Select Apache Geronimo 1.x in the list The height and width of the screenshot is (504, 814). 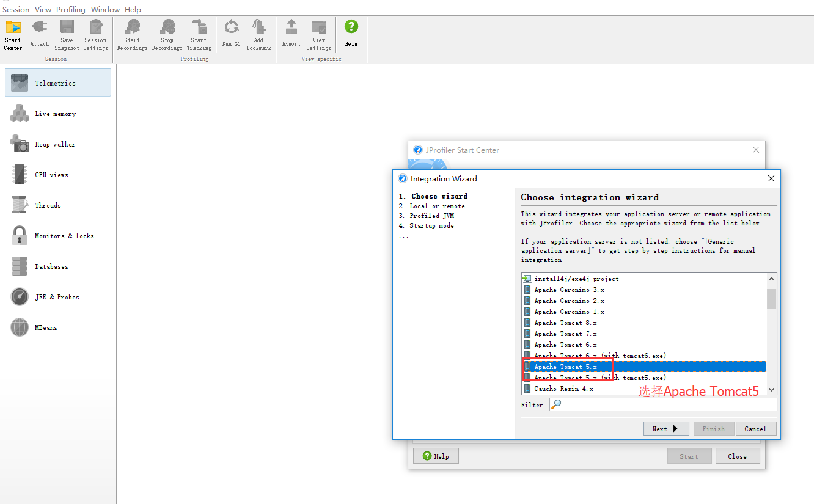pos(644,312)
